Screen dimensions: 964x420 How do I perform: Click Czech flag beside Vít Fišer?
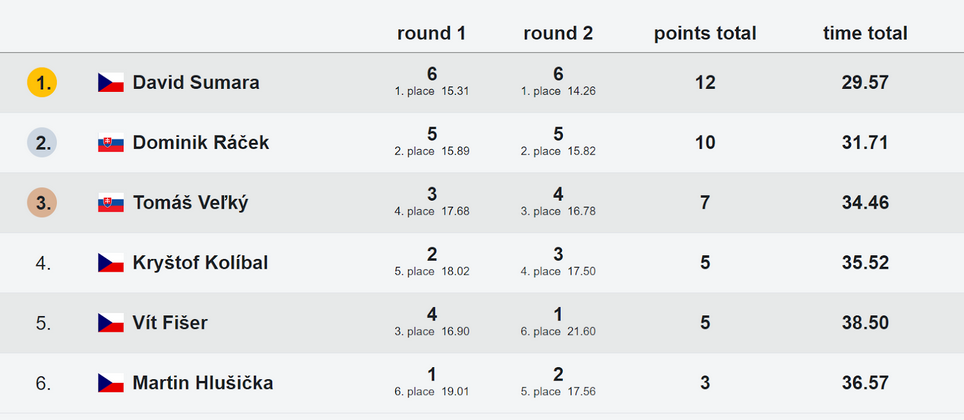click(x=111, y=323)
